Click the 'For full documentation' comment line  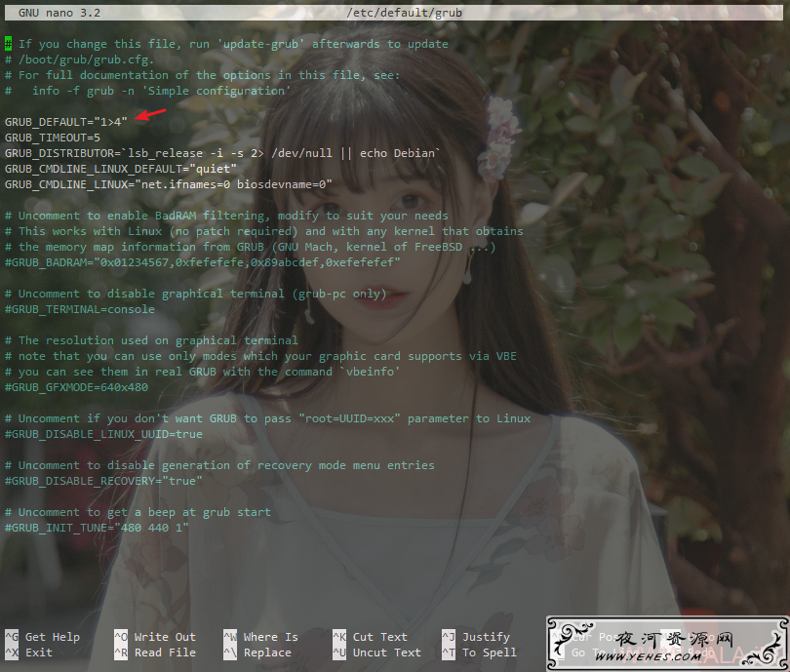point(203,75)
